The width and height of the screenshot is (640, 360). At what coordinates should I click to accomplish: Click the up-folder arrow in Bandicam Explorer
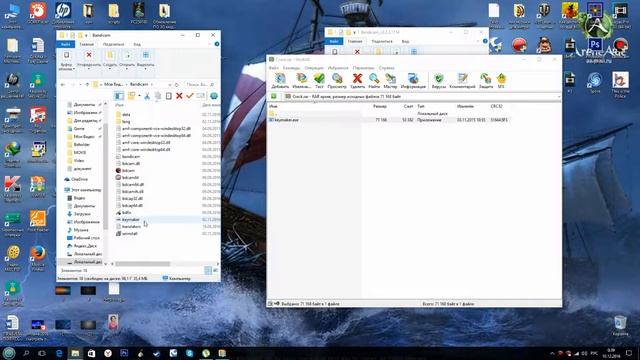tap(87, 84)
